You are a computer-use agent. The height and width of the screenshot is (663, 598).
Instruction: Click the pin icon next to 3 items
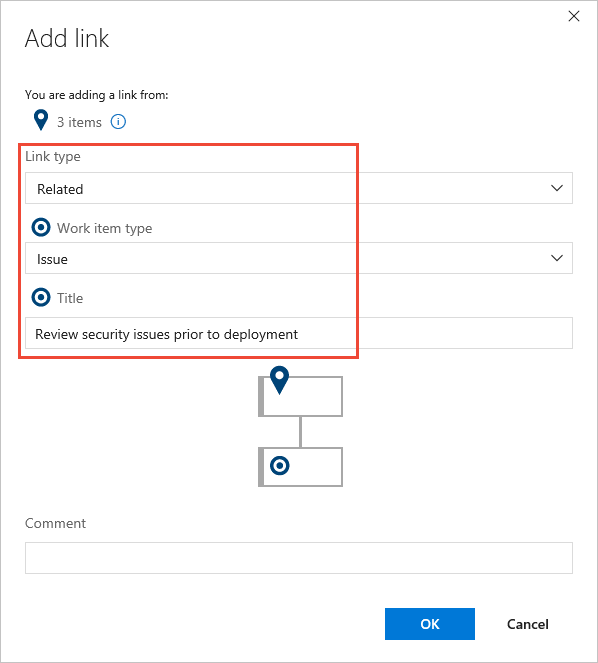click(41, 121)
